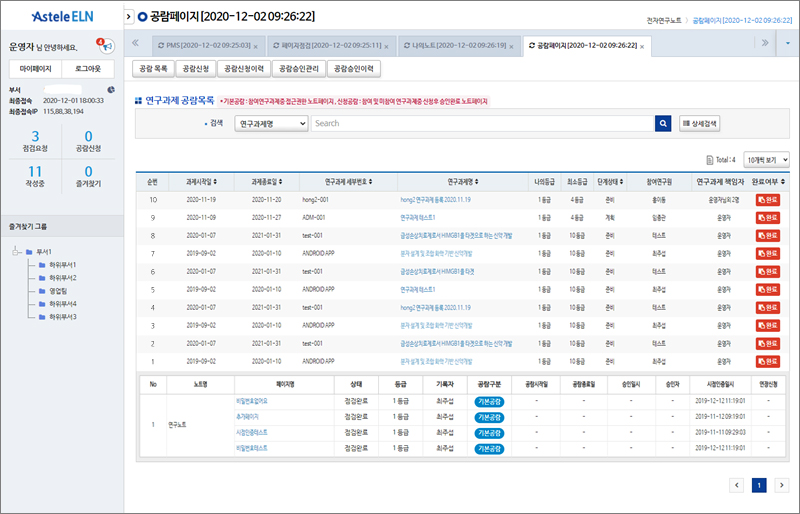Click the 상세검색 button
Image resolution: width=800 pixels, height=514 pixels.
[699, 123]
